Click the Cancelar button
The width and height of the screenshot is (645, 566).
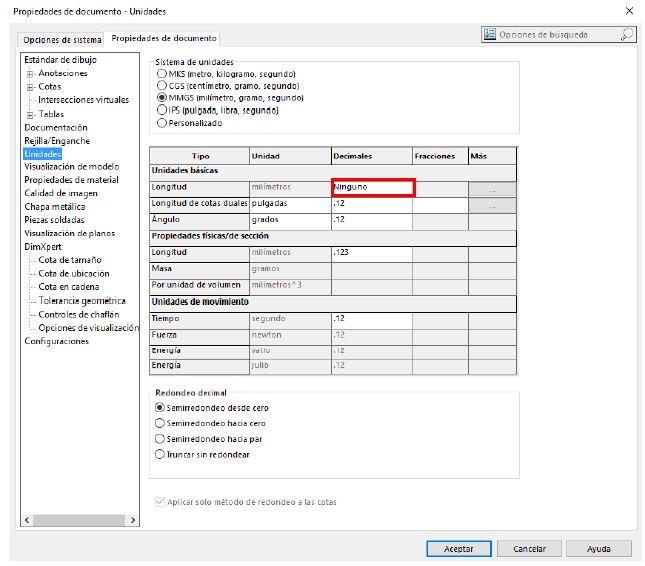click(529, 548)
